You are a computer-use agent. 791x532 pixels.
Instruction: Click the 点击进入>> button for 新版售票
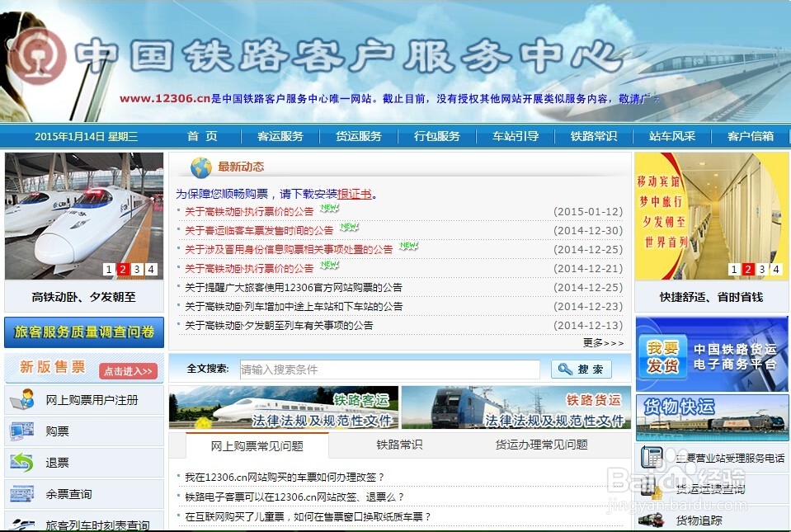click(x=128, y=371)
